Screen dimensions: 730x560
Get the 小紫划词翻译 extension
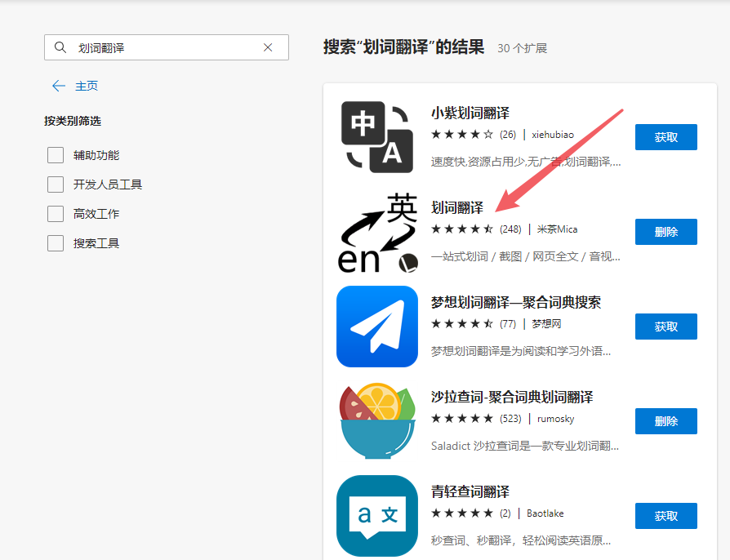[x=666, y=137]
